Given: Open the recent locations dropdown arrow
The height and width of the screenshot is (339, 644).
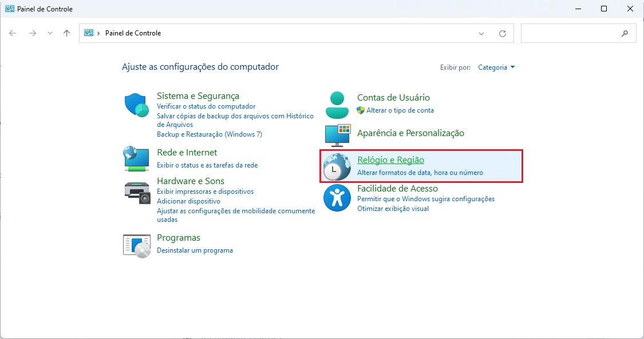Looking at the screenshot, I should click(50, 33).
